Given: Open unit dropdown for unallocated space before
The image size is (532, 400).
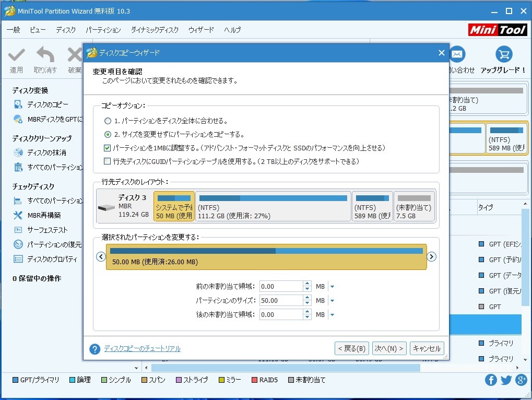Looking at the screenshot, I should tap(332, 287).
